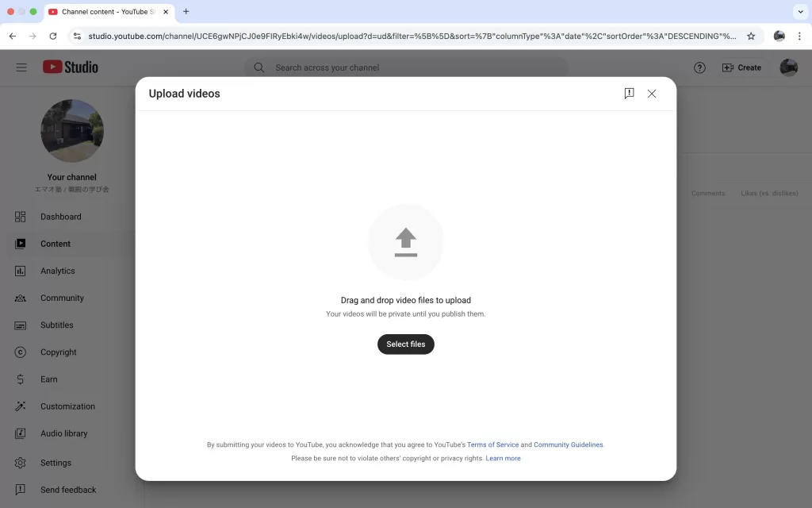Open the Community Guidelines link

click(x=568, y=444)
